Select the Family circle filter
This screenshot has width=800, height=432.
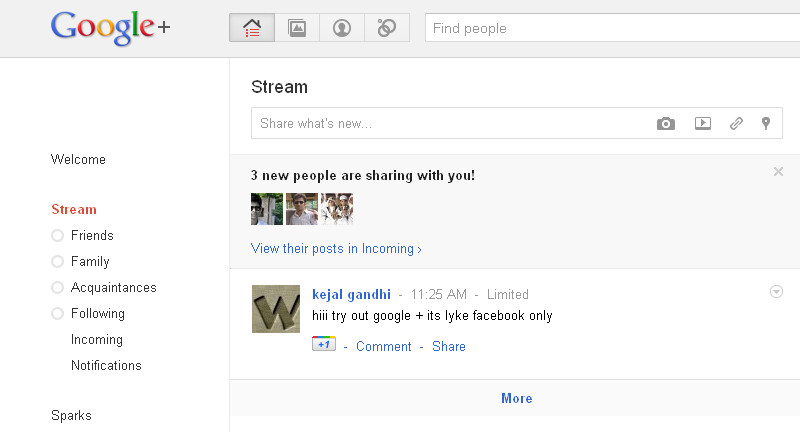pyautogui.click(x=81, y=261)
